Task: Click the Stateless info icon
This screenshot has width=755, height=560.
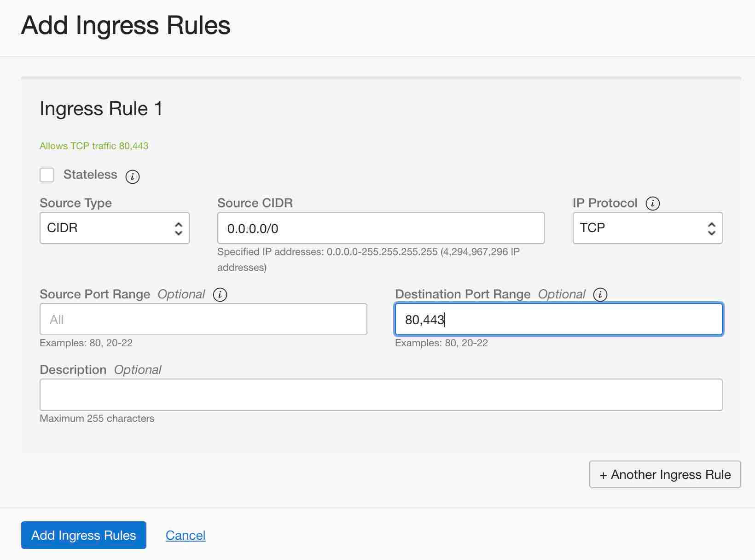Action: 133,176
